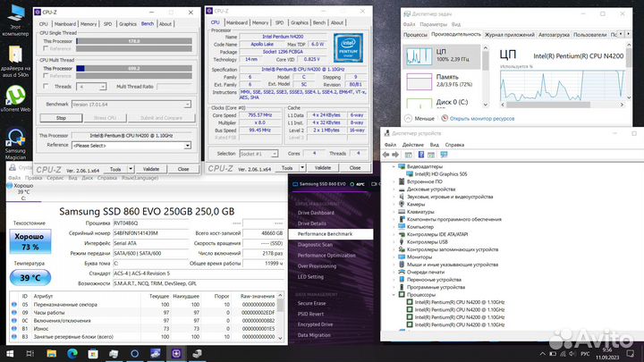
Task: Expand the Контроллеры USB node
Action: [x=394, y=241]
